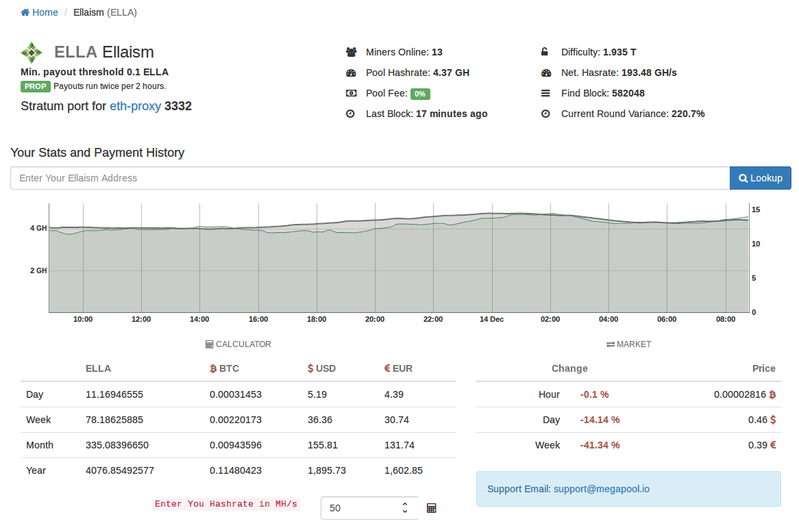
Task: Open the support@megapool.io email link
Action: [601, 490]
